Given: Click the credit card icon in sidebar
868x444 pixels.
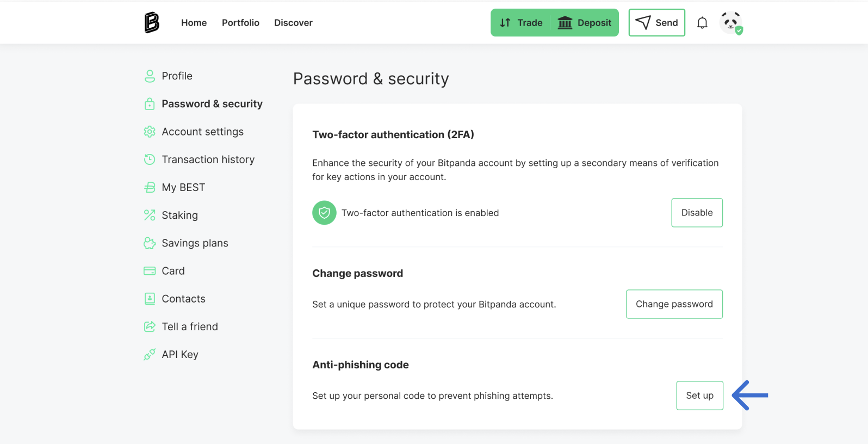Looking at the screenshot, I should (x=150, y=271).
